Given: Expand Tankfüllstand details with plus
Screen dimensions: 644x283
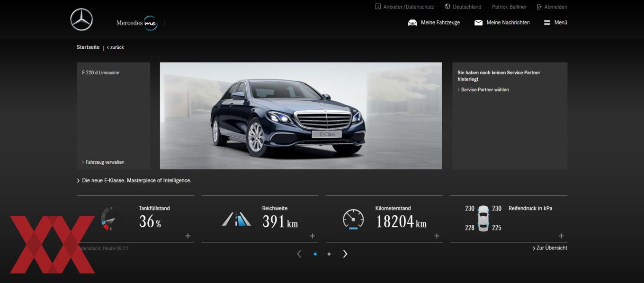Looking at the screenshot, I should (188, 236).
